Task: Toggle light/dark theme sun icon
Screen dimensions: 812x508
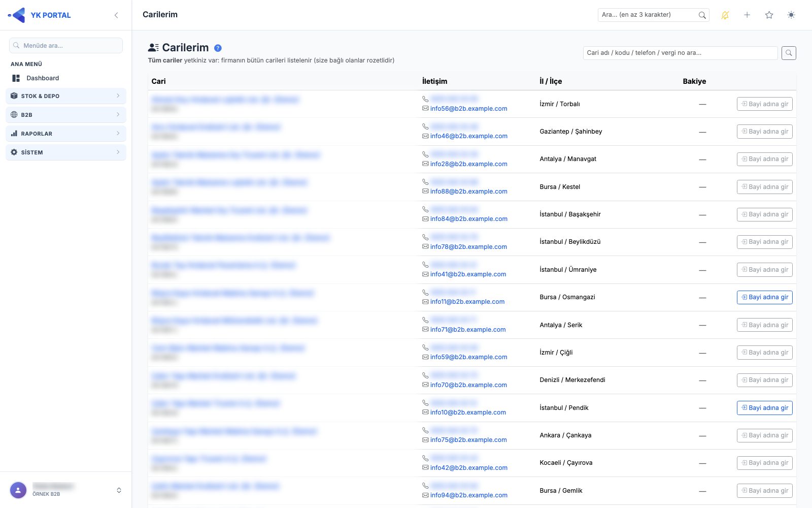Action: pos(791,15)
